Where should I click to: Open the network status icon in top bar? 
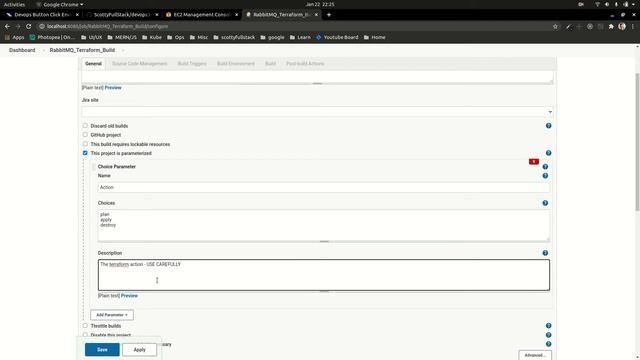click(598, 4)
